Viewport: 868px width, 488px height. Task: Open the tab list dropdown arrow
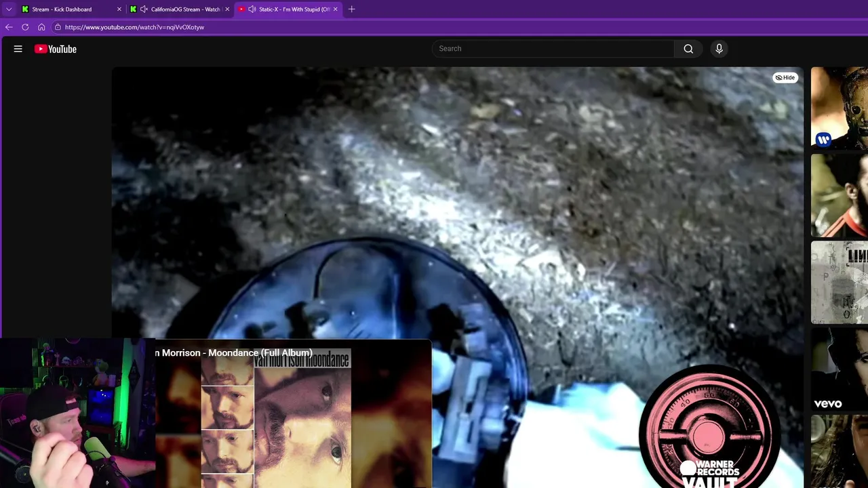tap(9, 9)
